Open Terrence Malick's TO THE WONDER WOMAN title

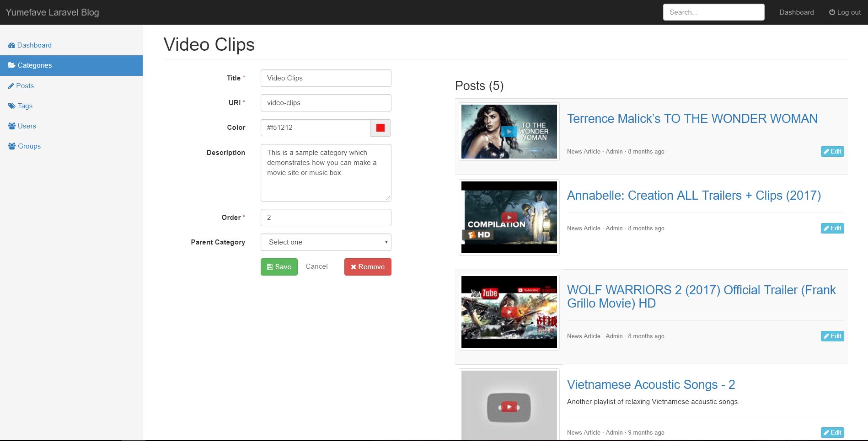tap(692, 119)
